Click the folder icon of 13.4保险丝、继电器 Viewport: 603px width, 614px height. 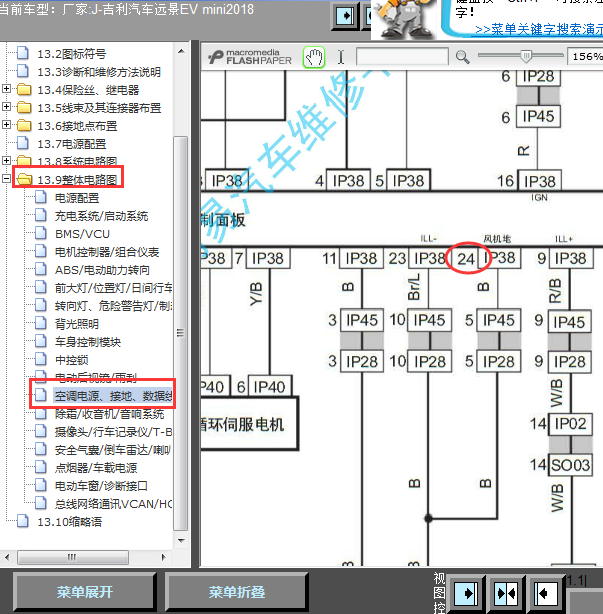pos(24,89)
